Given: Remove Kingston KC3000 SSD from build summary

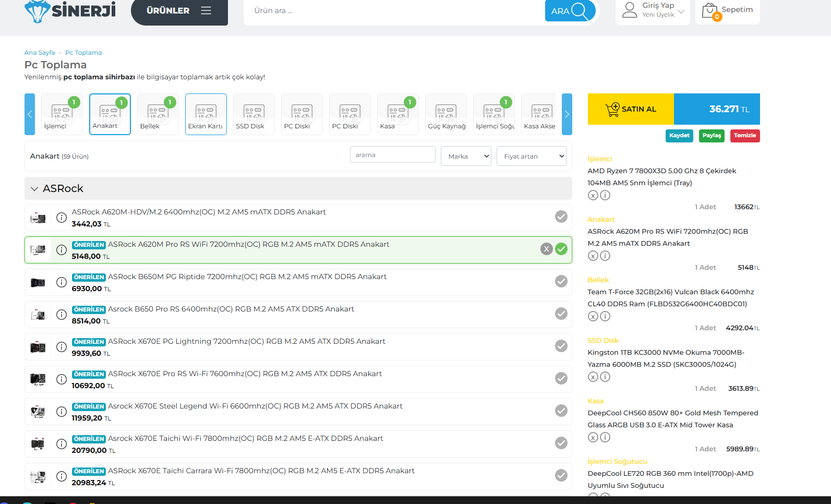Looking at the screenshot, I should pos(593,377).
